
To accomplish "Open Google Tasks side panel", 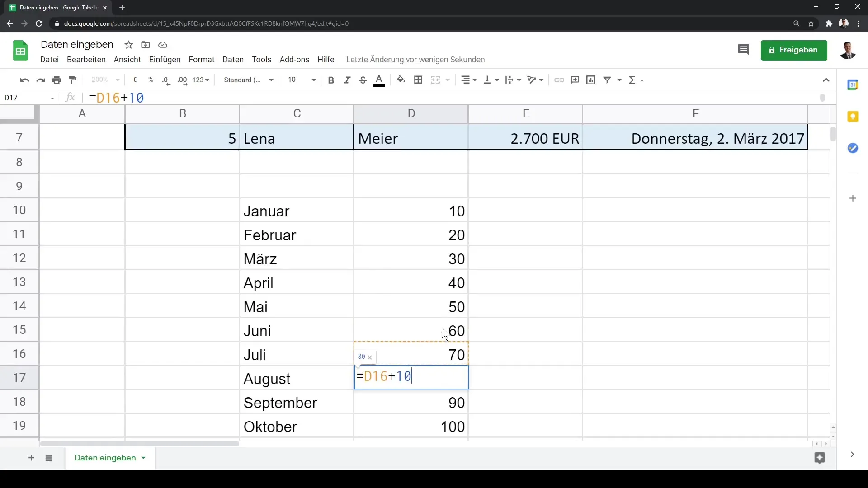I will coord(853,148).
